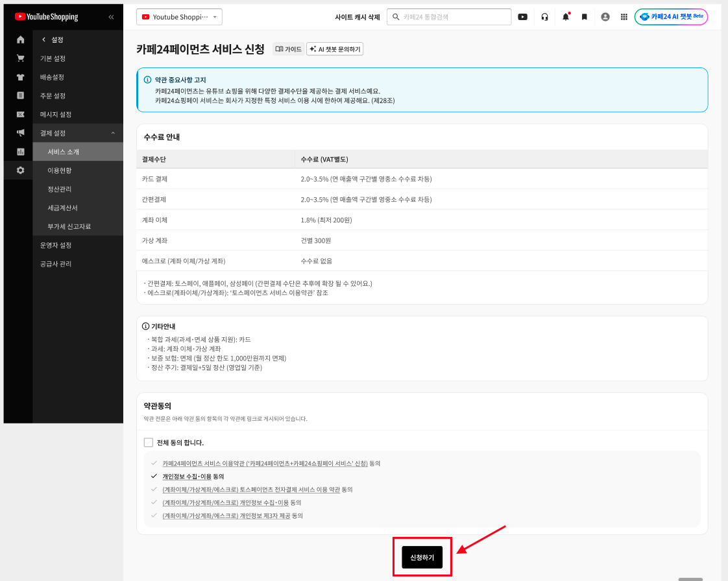Collapse the sidebar with the double-chevron icon
728x581 pixels.
click(111, 17)
